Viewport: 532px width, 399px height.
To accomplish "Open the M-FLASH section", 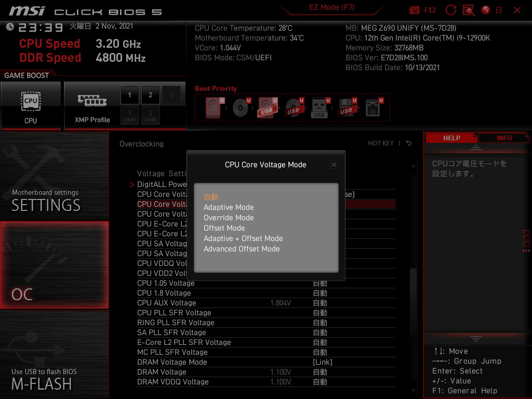I will coord(54,354).
